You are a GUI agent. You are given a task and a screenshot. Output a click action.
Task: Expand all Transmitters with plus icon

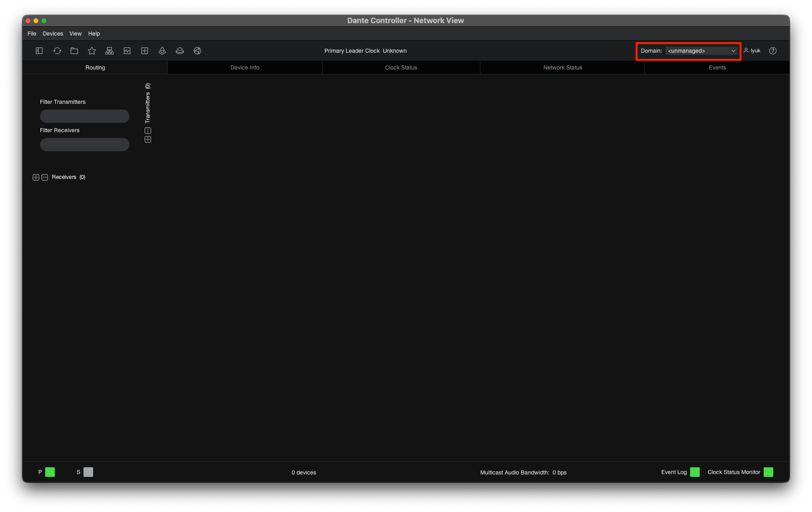pos(148,139)
